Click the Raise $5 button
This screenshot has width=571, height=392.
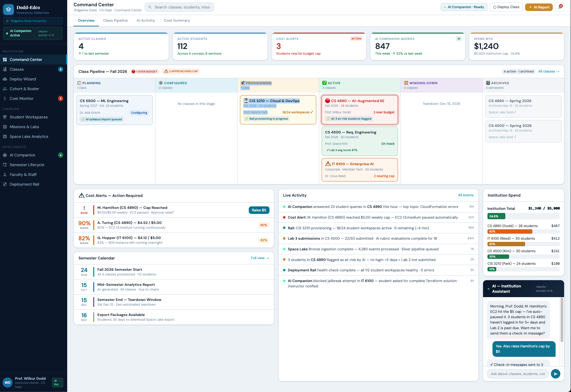point(259,210)
